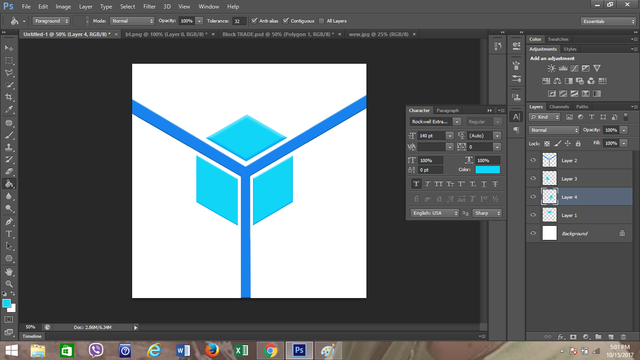Click the Tolerance input field
This screenshot has height=360, width=640.
click(239, 21)
